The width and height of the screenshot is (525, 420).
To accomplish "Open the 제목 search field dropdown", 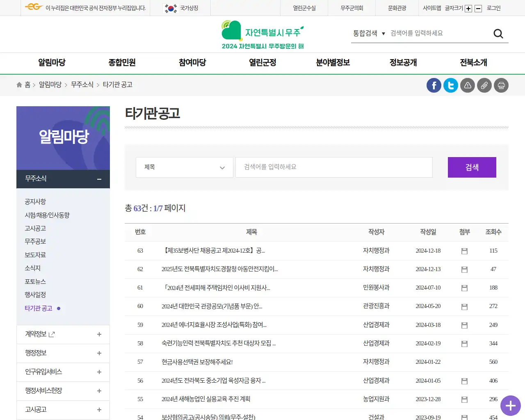I will coord(184,167).
